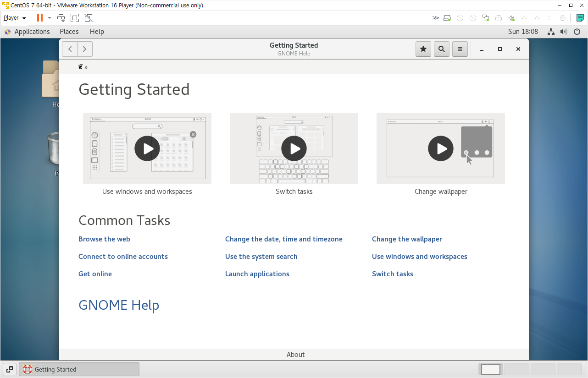Open the Player menu dropdown
This screenshot has width=588, height=378.
(x=15, y=18)
